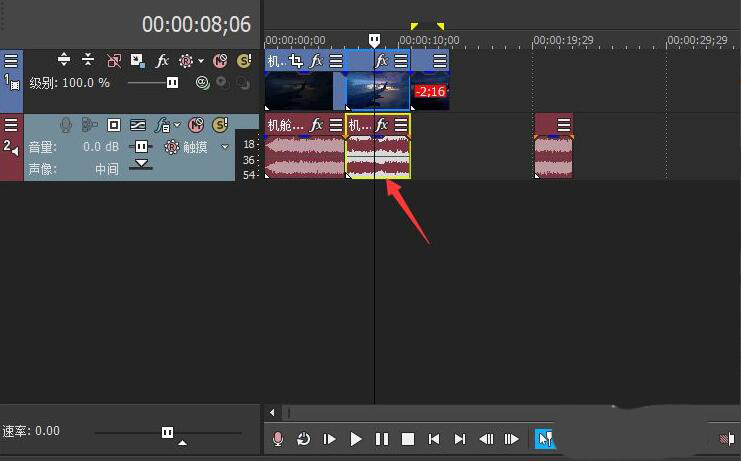Click the Play button
Screen dimensions: 741x461
[356, 439]
